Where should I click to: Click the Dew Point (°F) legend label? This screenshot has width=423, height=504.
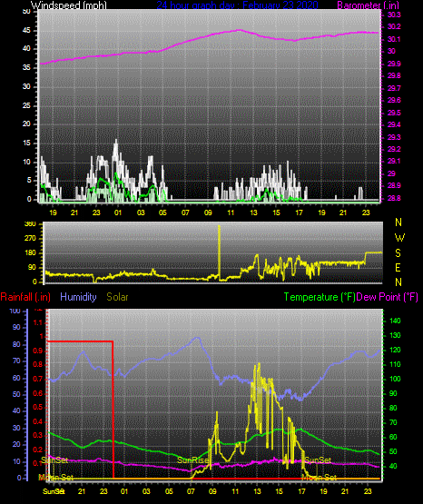pyautogui.click(x=388, y=297)
